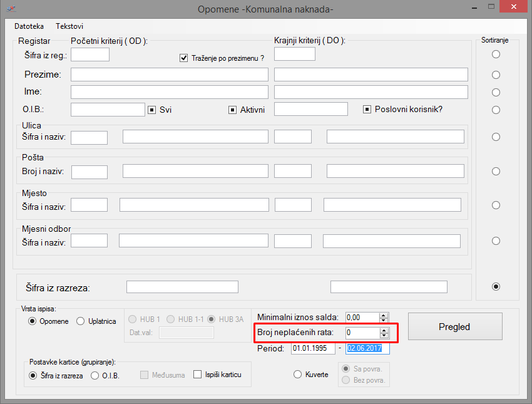This screenshot has height=404, width=532.
Task: Increase Minimalni iznos salda with up arrow
Action: pos(384,314)
